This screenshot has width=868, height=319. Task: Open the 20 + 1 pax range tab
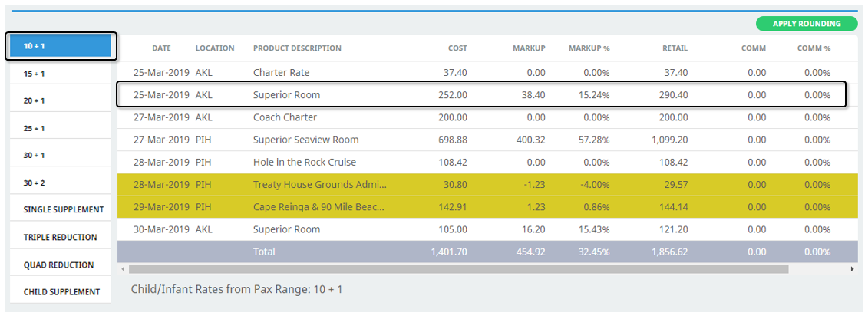[x=61, y=100]
